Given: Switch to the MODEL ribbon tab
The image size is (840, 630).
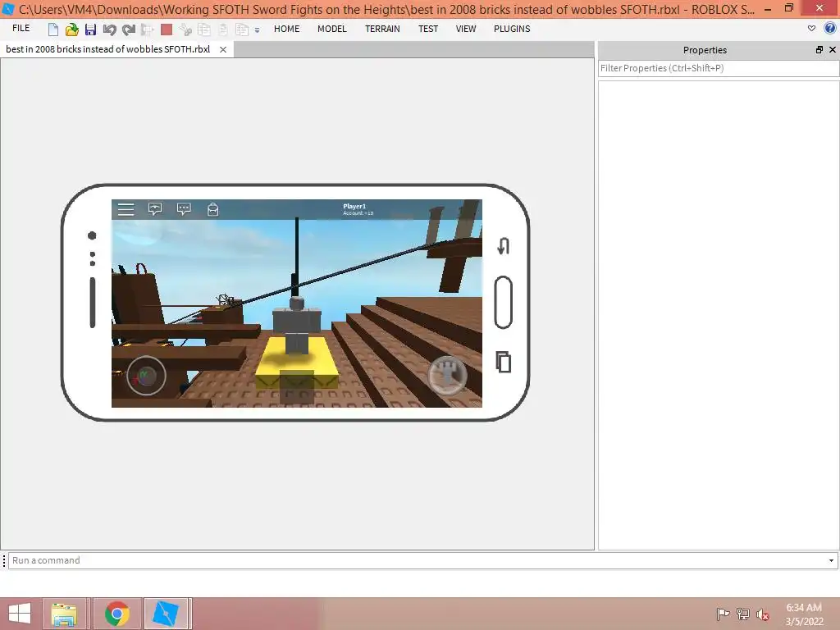Looking at the screenshot, I should 332,29.
